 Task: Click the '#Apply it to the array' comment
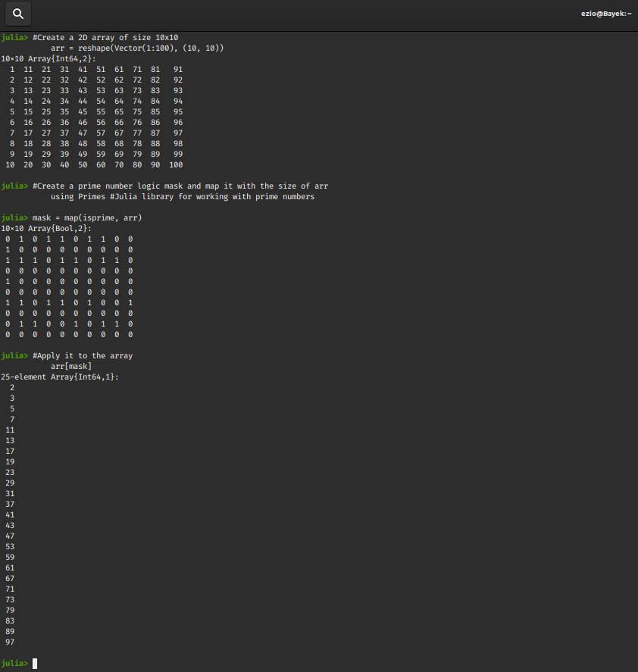tap(83, 355)
